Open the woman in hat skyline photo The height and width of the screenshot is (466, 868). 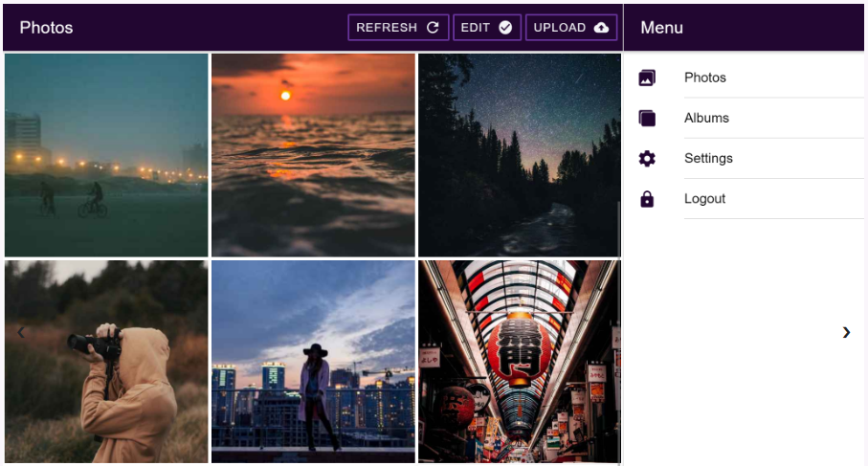point(313,362)
